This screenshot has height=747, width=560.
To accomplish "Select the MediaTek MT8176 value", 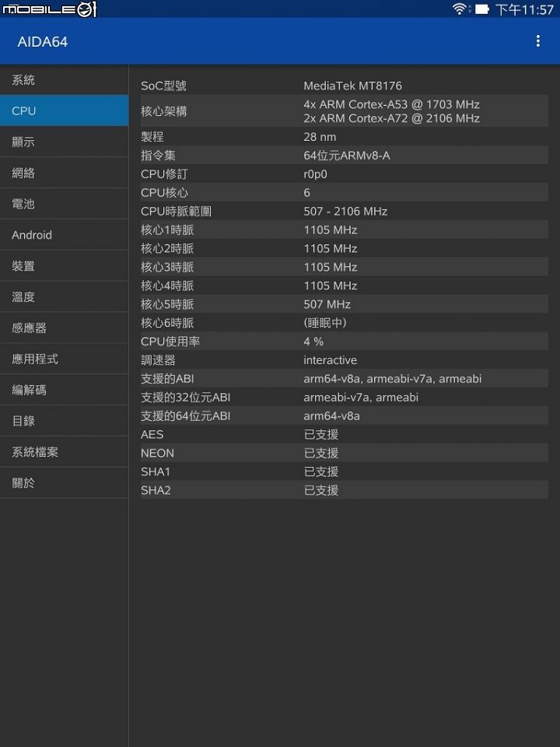I will (x=352, y=86).
